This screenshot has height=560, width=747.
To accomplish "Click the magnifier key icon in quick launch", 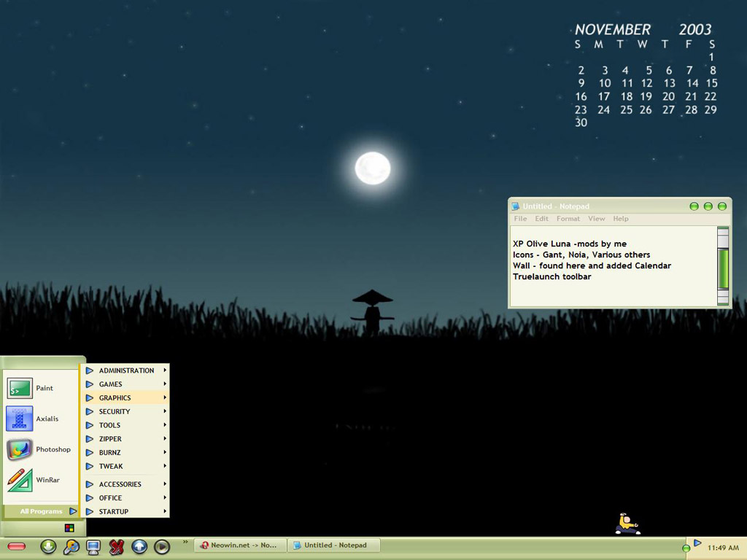I will point(71,546).
